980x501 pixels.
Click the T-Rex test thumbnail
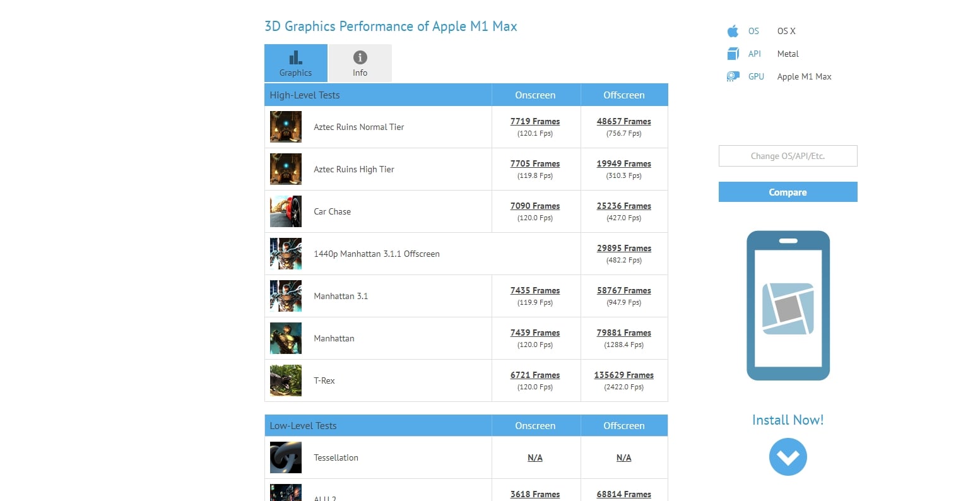click(286, 380)
